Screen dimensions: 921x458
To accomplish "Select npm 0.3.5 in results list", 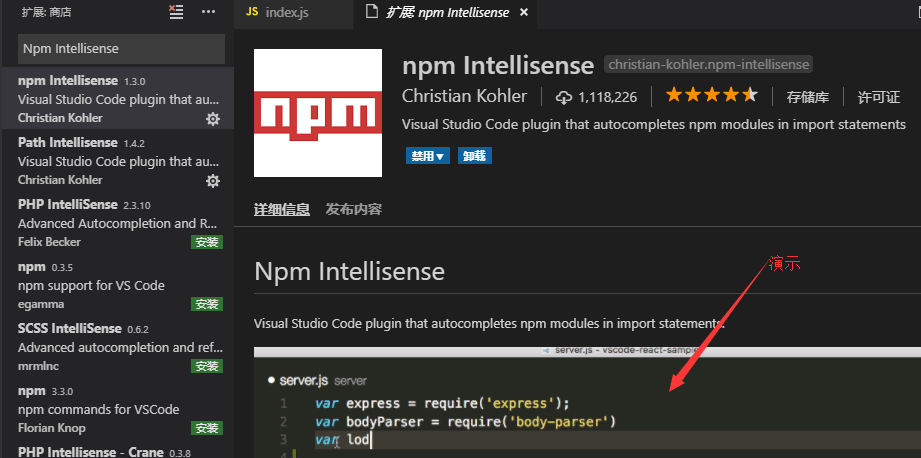I will (x=117, y=285).
